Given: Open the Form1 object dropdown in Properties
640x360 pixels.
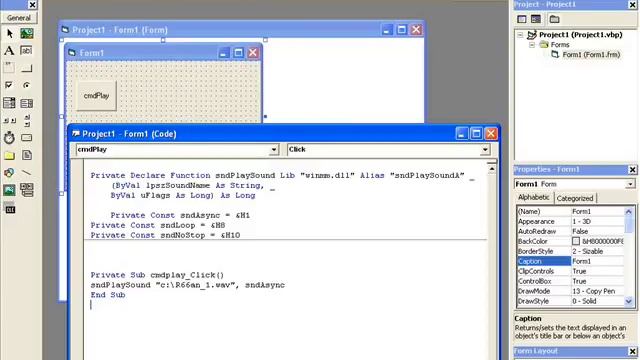Looking at the screenshot, I should tap(630, 184).
